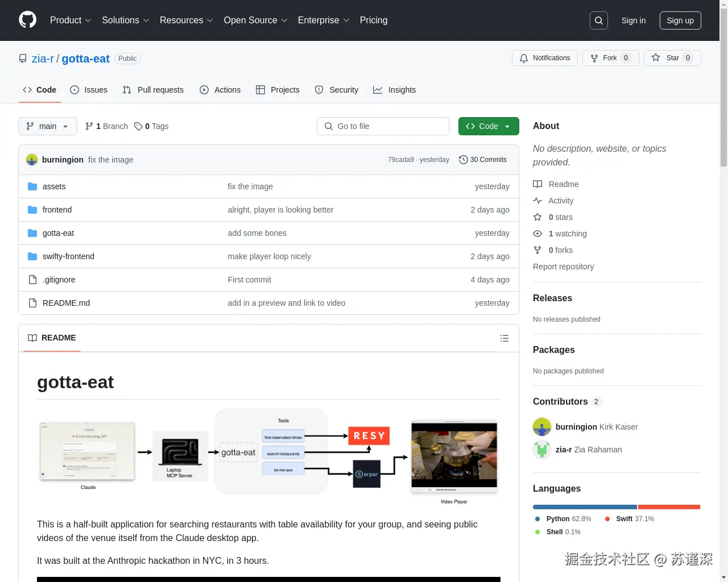Image resolution: width=728 pixels, height=582 pixels.
Task: Select the notification bell icon
Action: click(x=524, y=58)
